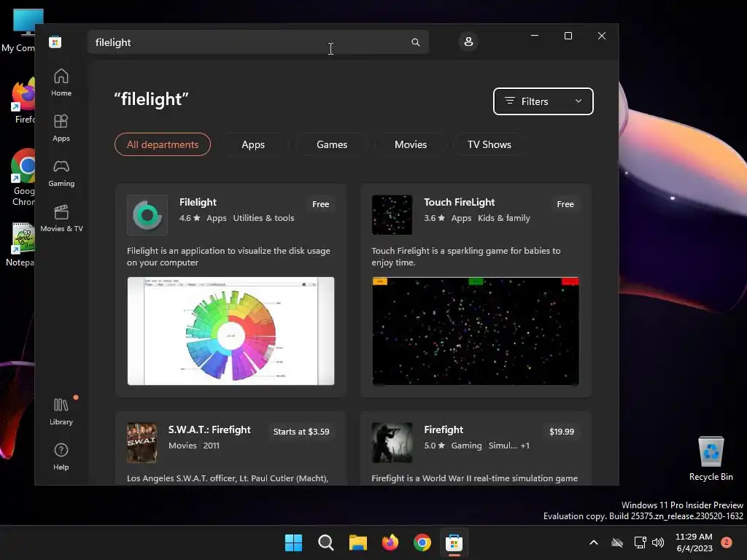Open Movies & TV in sidebar

coord(61,219)
